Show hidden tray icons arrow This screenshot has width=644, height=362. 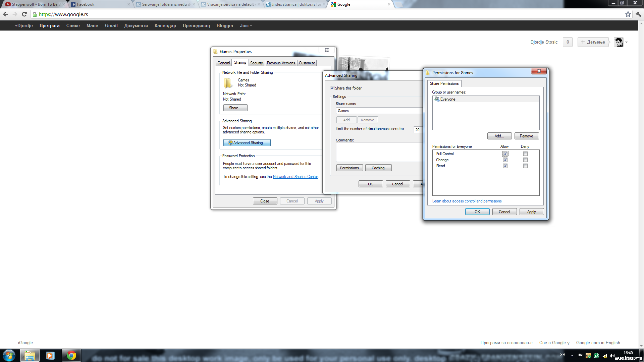[x=572, y=356]
